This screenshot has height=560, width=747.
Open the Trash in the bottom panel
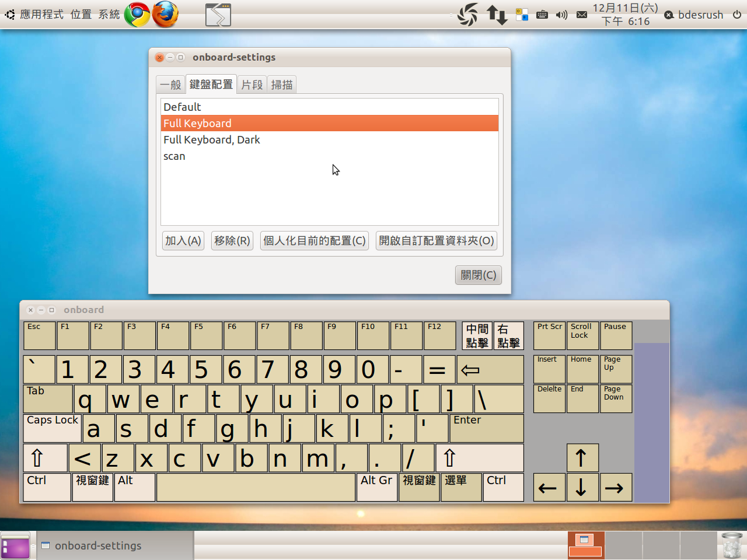click(x=731, y=545)
